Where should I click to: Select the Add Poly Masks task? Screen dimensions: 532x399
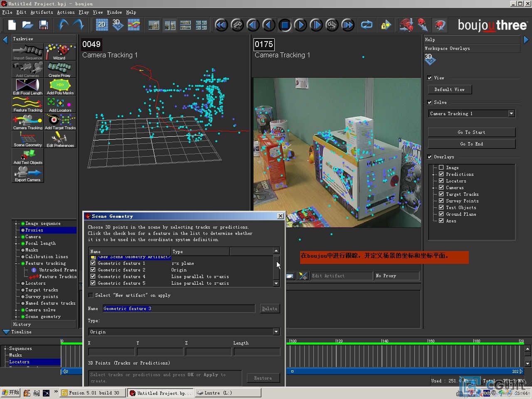60,87
